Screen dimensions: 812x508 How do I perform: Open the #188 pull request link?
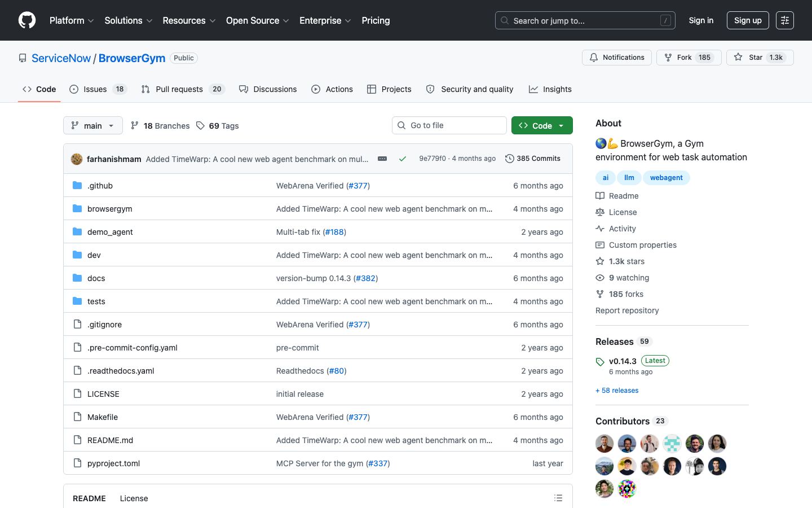click(x=334, y=232)
